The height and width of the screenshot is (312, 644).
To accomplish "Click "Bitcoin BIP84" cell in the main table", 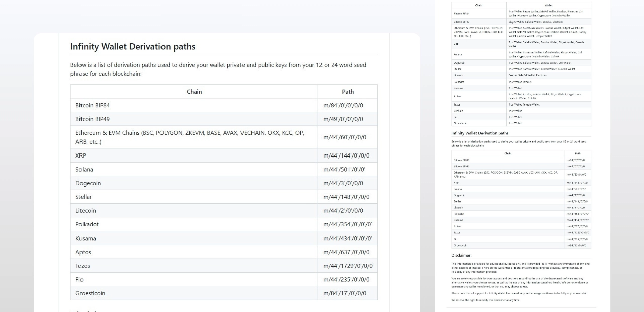I will (x=194, y=105).
